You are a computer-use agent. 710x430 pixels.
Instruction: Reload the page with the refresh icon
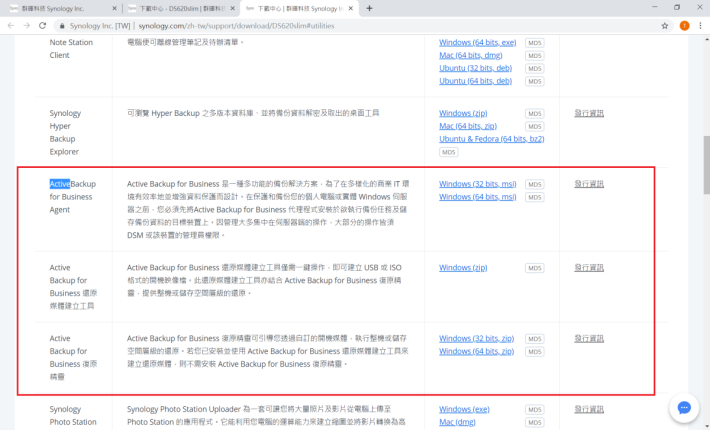tap(43, 26)
